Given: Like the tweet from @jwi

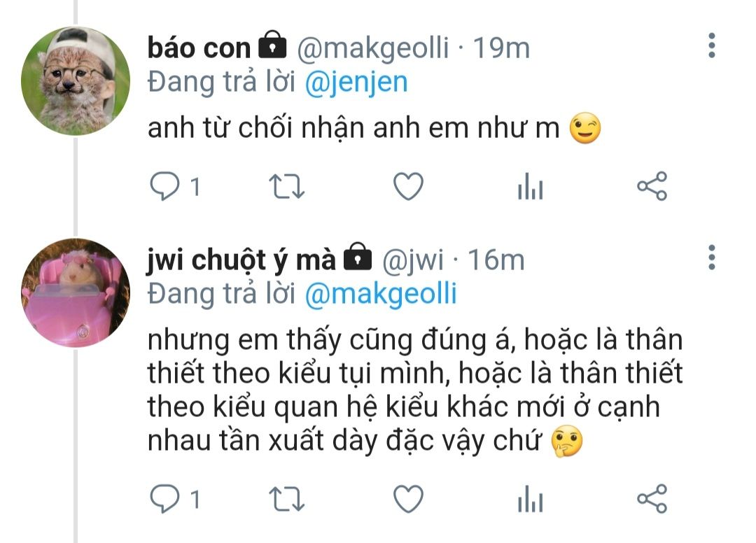Looking at the screenshot, I should coord(408,499).
